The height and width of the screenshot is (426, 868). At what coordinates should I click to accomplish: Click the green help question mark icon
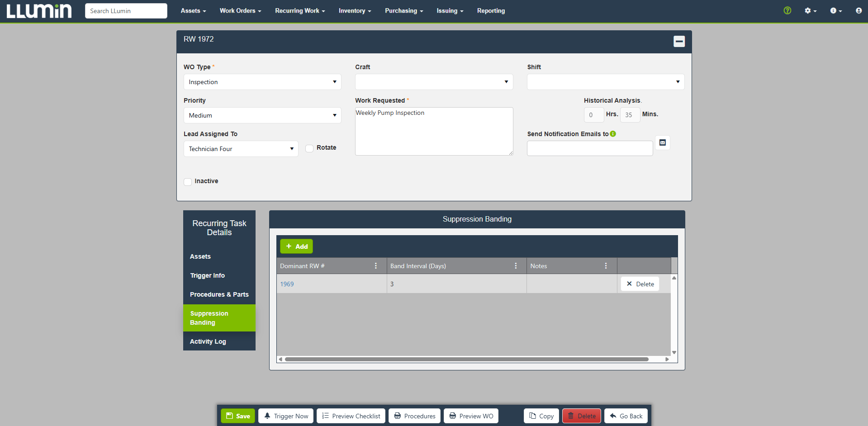click(x=787, y=10)
